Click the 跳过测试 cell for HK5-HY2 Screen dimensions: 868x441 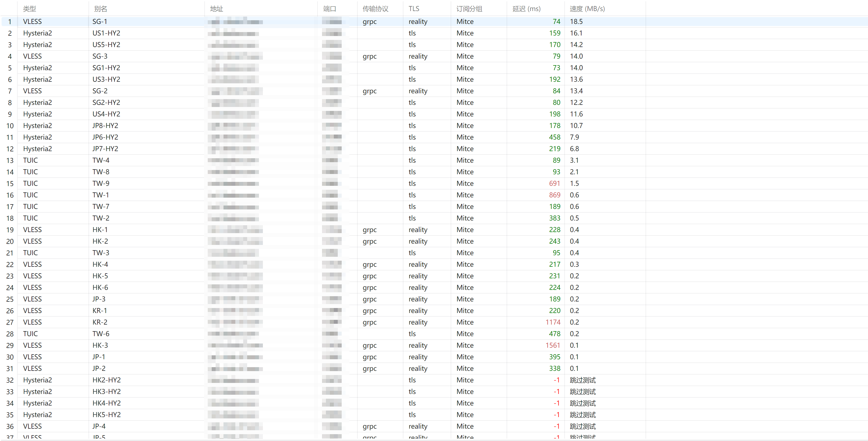tap(583, 415)
